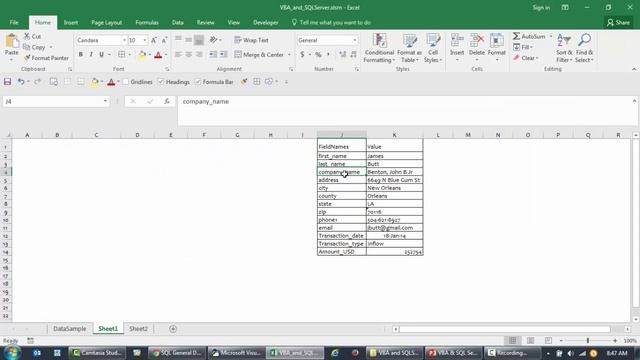
Task: Switch to Page Break Preview in status bar
Action: pos(548,340)
